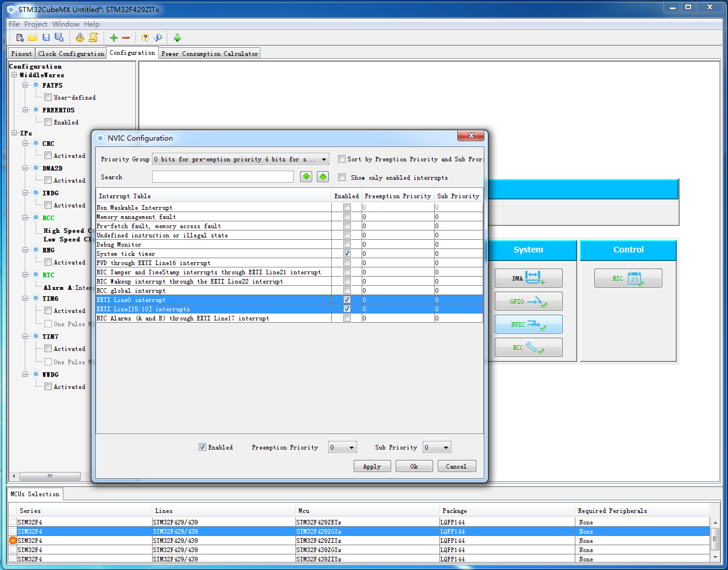The height and width of the screenshot is (570, 728).
Task: Select the RTC Wakeup interrupt row
Action: click(289, 281)
